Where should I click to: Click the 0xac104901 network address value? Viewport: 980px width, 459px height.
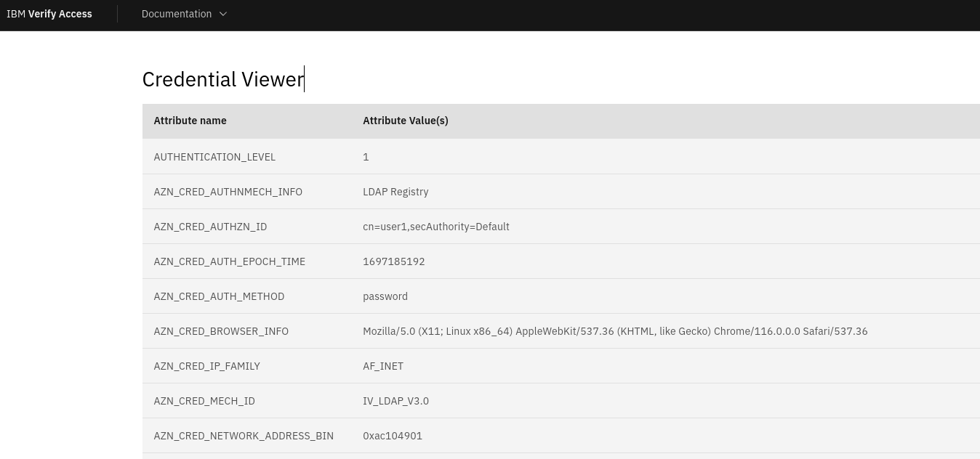pyautogui.click(x=393, y=436)
